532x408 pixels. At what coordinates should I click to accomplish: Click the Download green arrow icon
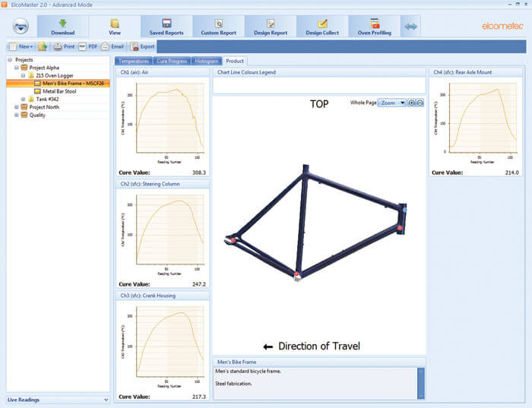(x=63, y=24)
